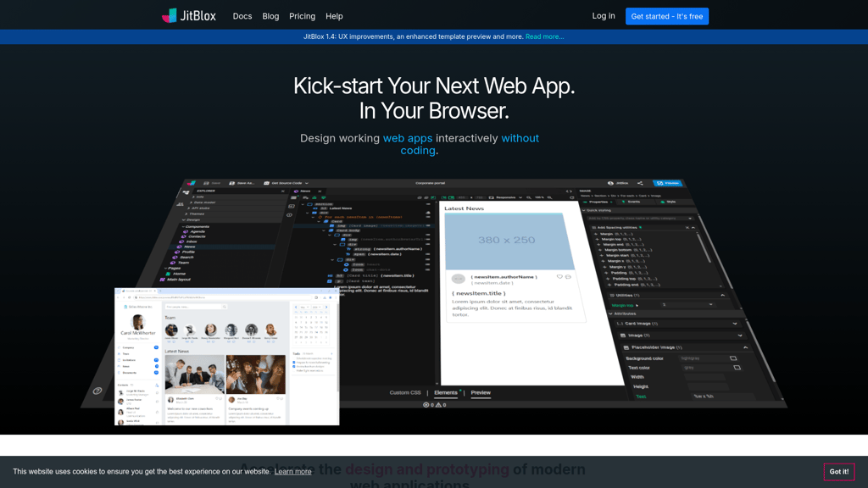
Task: Open the Background color swatch picker
Action: point(733,358)
